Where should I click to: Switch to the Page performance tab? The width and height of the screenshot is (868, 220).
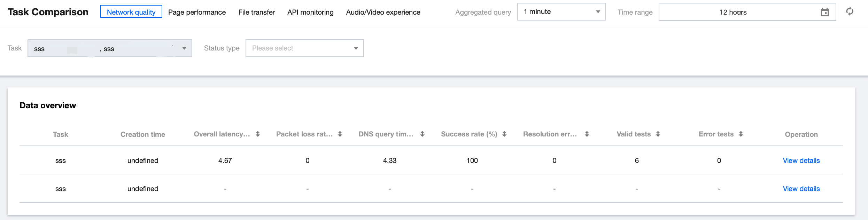pos(197,12)
